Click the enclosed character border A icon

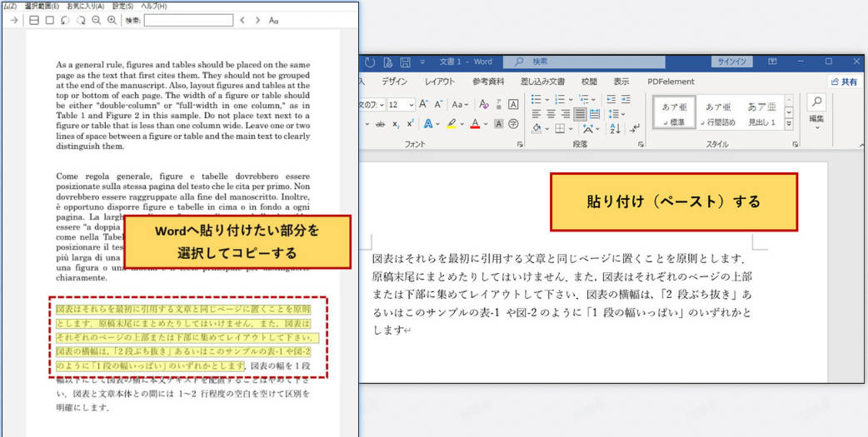[513, 104]
